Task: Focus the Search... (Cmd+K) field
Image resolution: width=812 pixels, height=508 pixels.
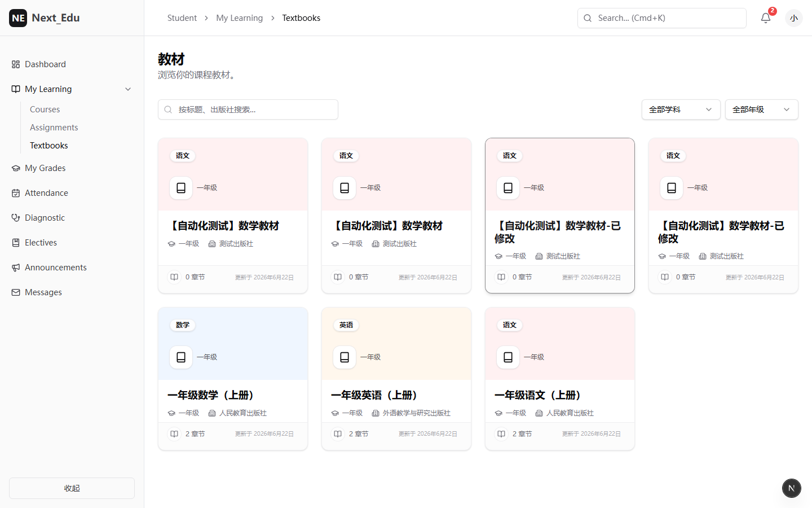Action: 662,18
